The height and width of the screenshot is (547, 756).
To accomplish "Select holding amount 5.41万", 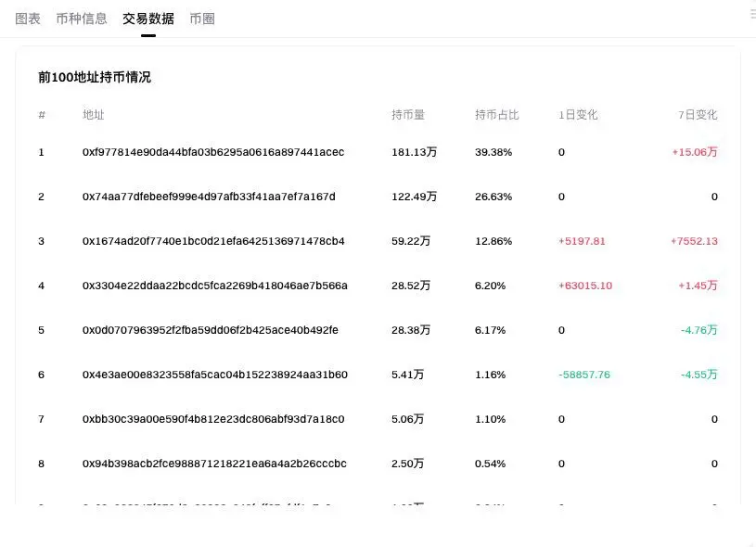I will point(408,375).
